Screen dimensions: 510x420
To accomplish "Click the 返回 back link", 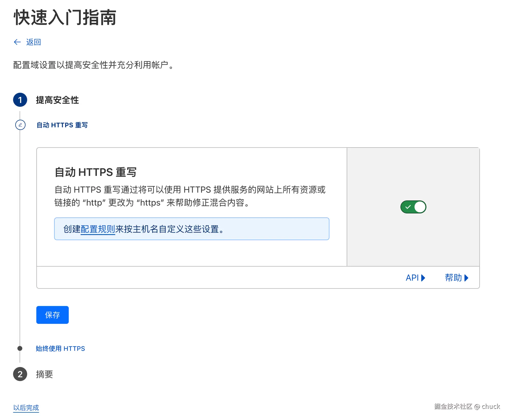I will [33, 42].
